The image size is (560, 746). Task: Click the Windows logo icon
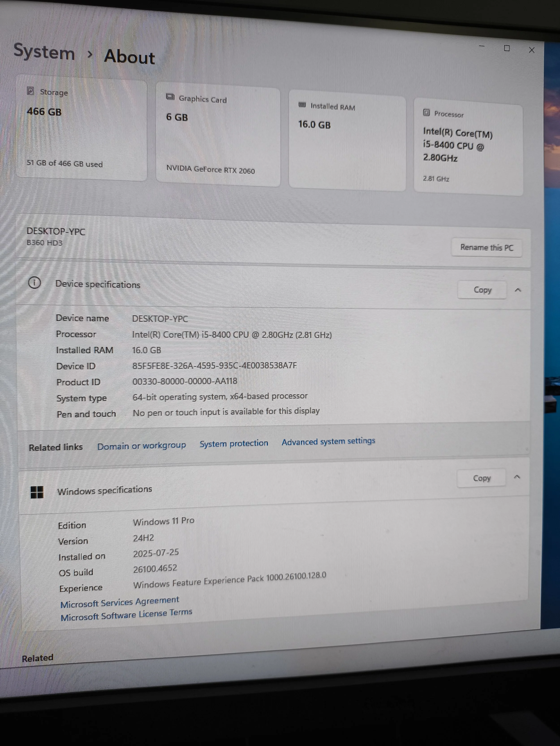click(x=37, y=492)
